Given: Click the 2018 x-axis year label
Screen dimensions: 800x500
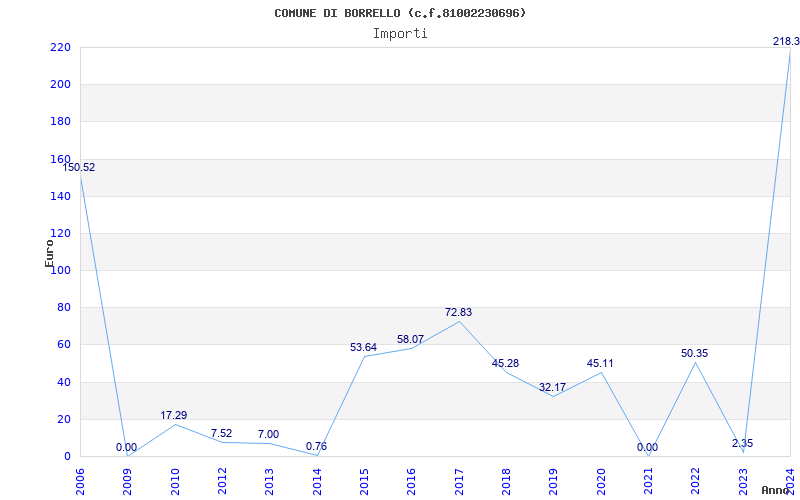Looking at the screenshot, I should 506,482.
